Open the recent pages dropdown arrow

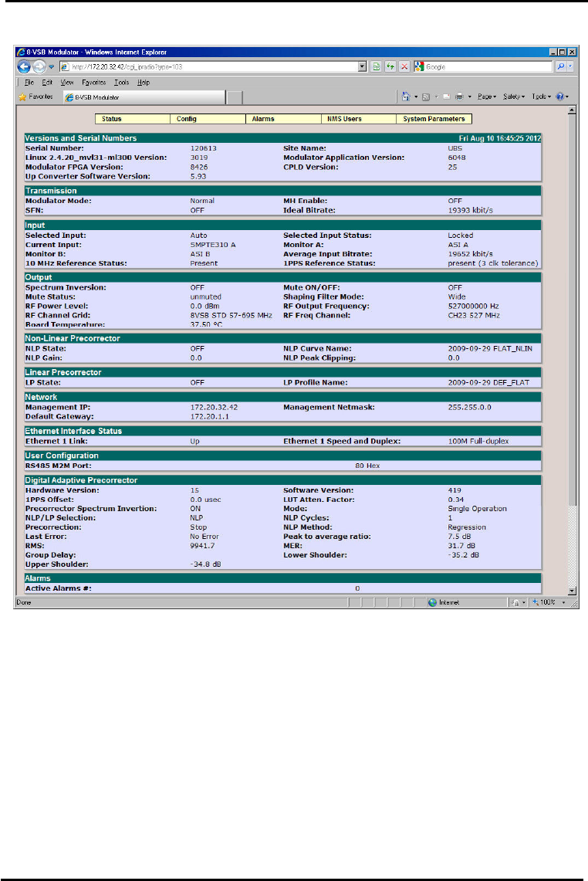click(51, 67)
